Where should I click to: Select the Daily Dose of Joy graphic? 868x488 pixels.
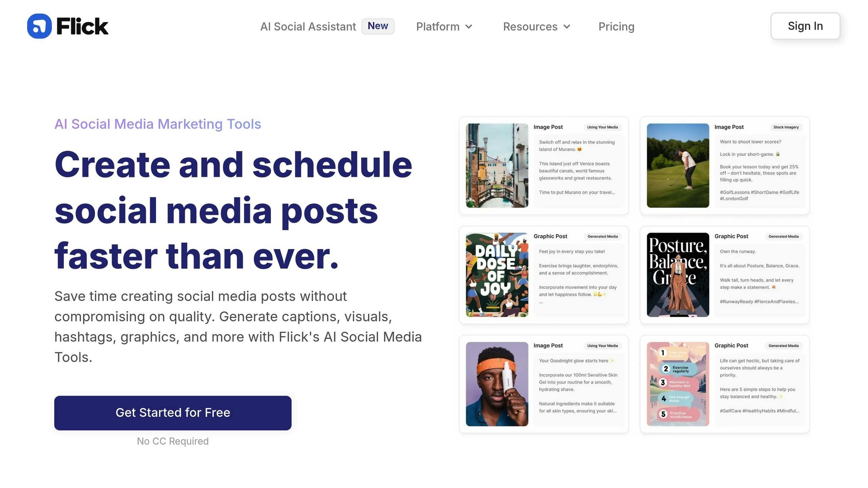coord(497,274)
